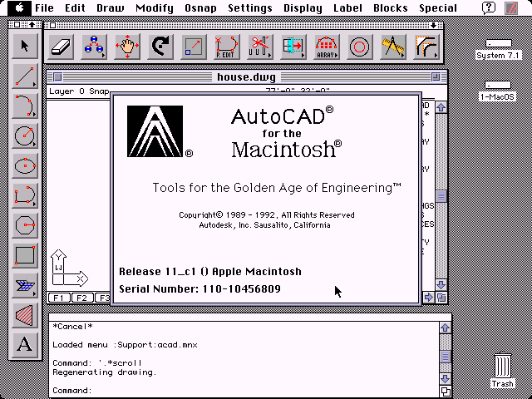The image size is (532, 399).
Task: Open the Apple menu
Action: click(20, 7)
